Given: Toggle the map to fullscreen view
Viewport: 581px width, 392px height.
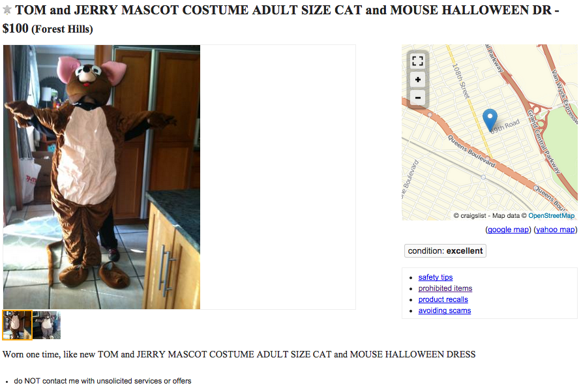Looking at the screenshot, I should point(418,61).
